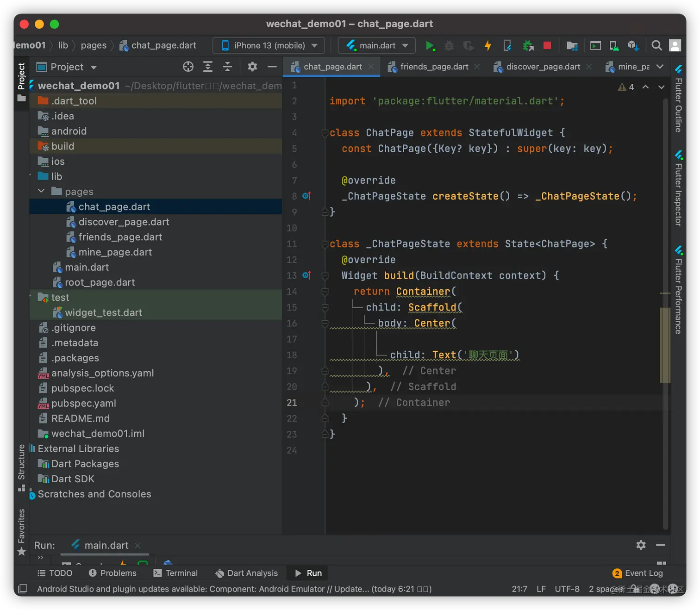Image resolution: width=700 pixels, height=610 pixels.
Task: Switch to friends_page.dart editor tab
Action: coord(434,67)
